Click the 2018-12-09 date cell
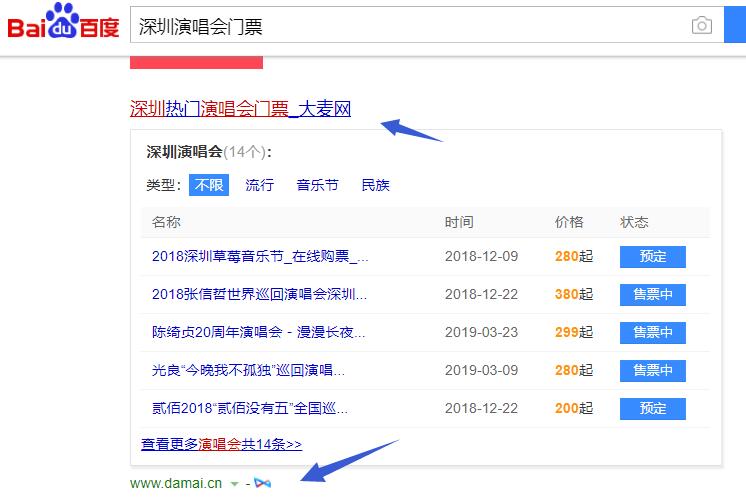 click(481, 256)
